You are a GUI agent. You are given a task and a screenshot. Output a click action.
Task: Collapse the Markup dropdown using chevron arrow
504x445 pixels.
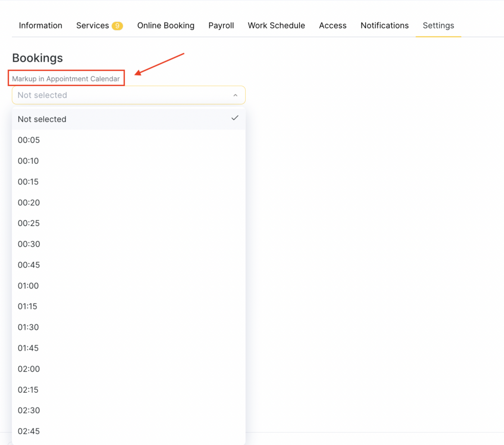tap(235, 95)
